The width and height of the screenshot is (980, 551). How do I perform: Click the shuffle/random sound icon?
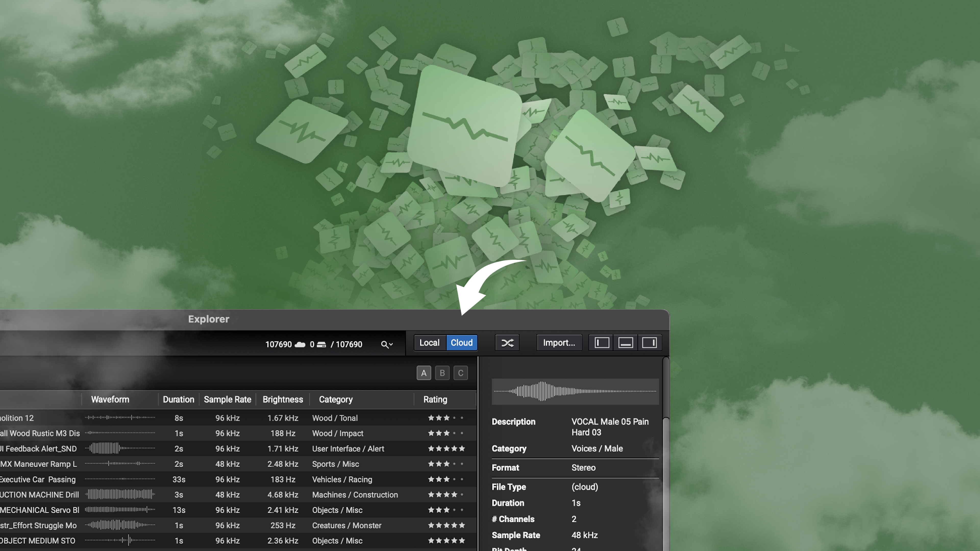click(507, 343)
